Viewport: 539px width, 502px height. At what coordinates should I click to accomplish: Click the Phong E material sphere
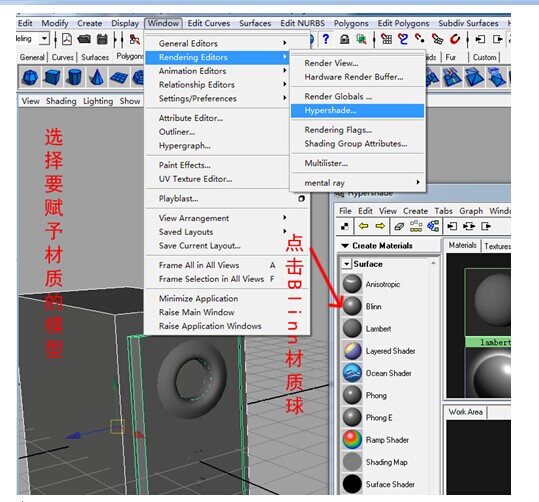tap(352, 417)
